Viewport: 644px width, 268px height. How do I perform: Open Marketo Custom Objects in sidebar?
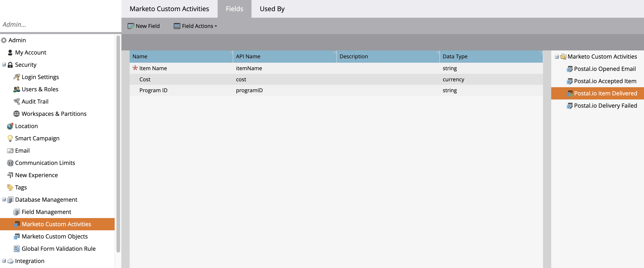pyautogui.click(x=55, y=236)
